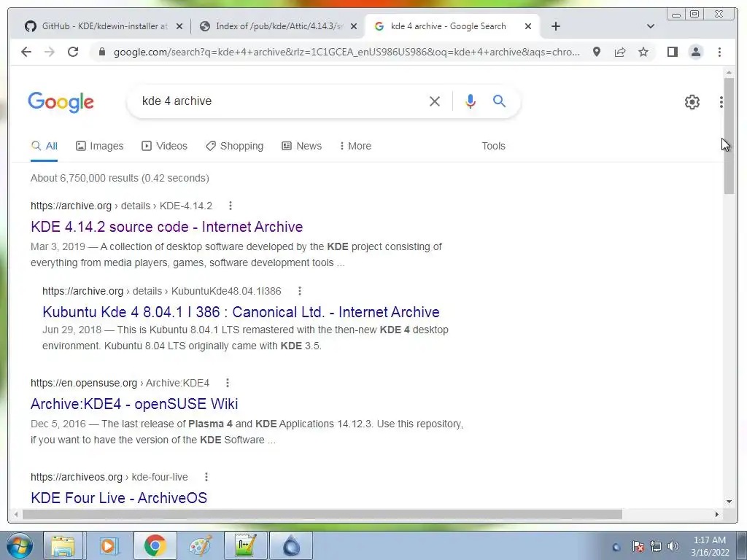Image resolution: width=747 pixels, height=560 pixels.
Task: Open options for the openSUSE Archive:KDE4 result
Action: [x=228, y=383]
